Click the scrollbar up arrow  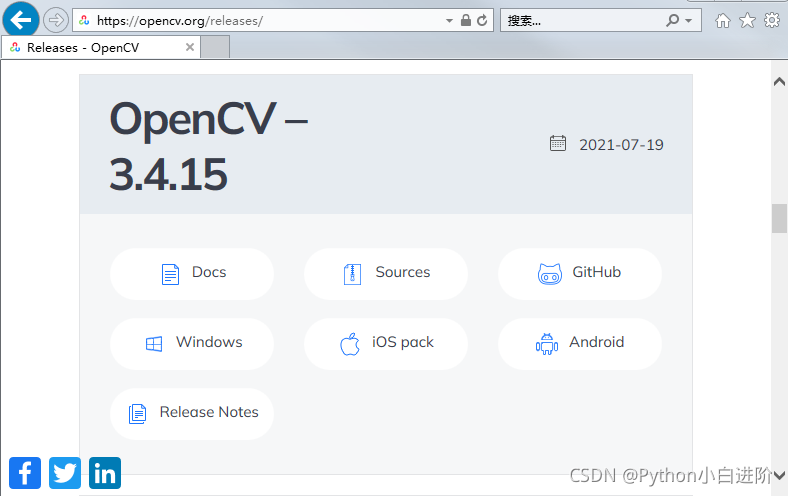click(x=779, y=82)
